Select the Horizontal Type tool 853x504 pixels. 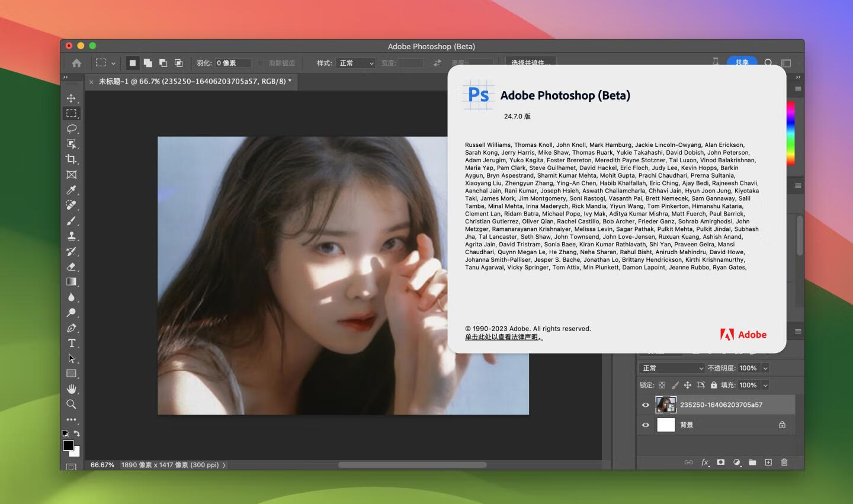click(x=71, y=344)
